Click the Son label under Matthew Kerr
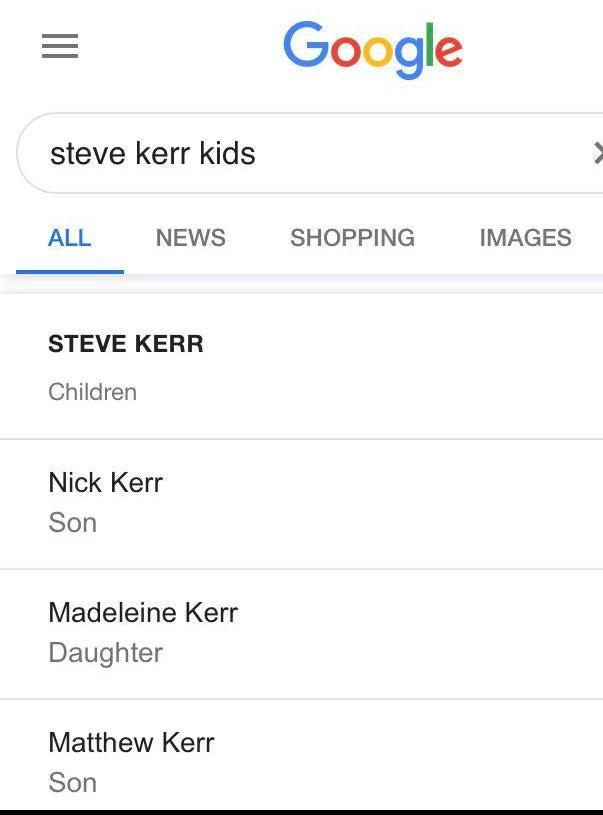 pyautogui.click(x=72, y=783)
